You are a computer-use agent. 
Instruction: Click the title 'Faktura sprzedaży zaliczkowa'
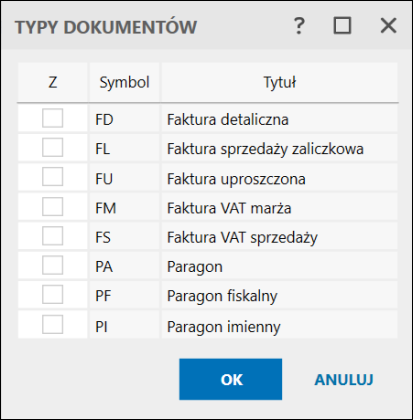tap(265, 149)
